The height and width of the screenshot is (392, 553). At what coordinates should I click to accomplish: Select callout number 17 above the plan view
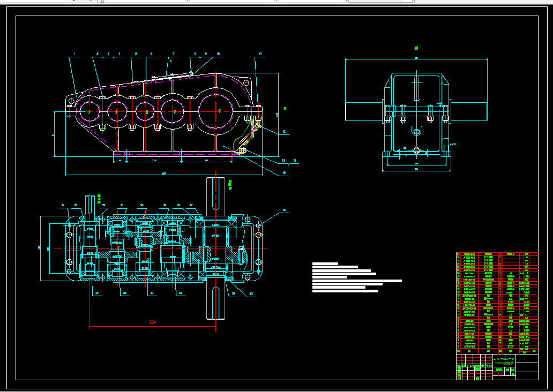[x=191, y=205]
